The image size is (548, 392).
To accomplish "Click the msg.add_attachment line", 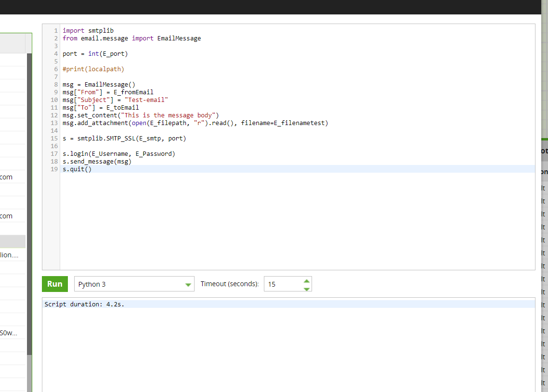I will point(196,123).
